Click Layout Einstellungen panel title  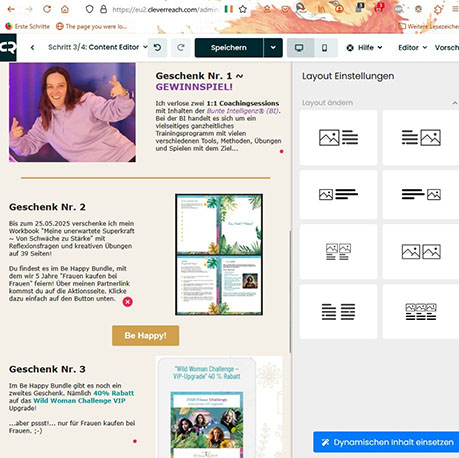(348, 76)
